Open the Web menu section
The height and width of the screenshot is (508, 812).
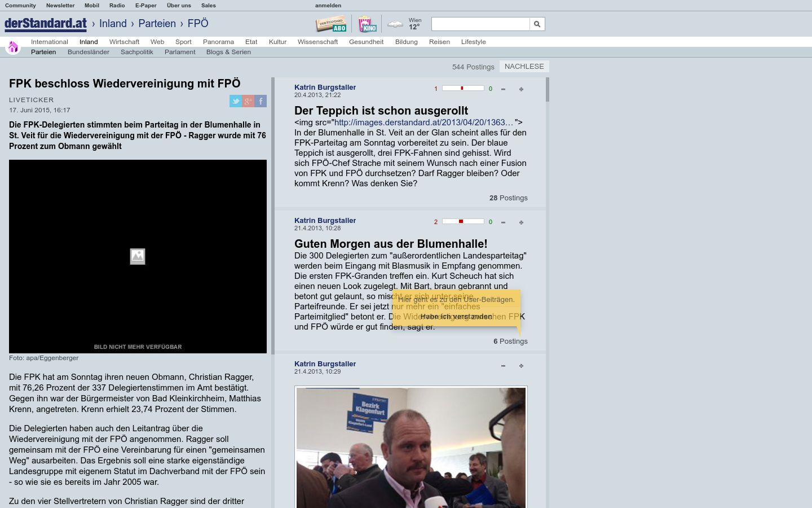point(157,42)
